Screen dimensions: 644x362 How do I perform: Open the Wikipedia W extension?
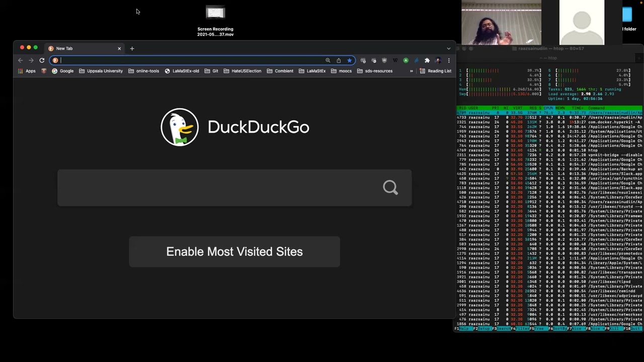point(395,60)
